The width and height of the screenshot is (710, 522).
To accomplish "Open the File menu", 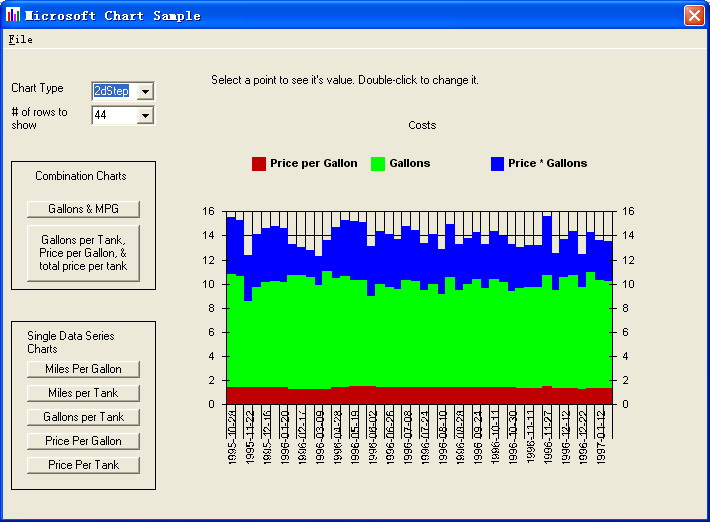I will 20,40.
